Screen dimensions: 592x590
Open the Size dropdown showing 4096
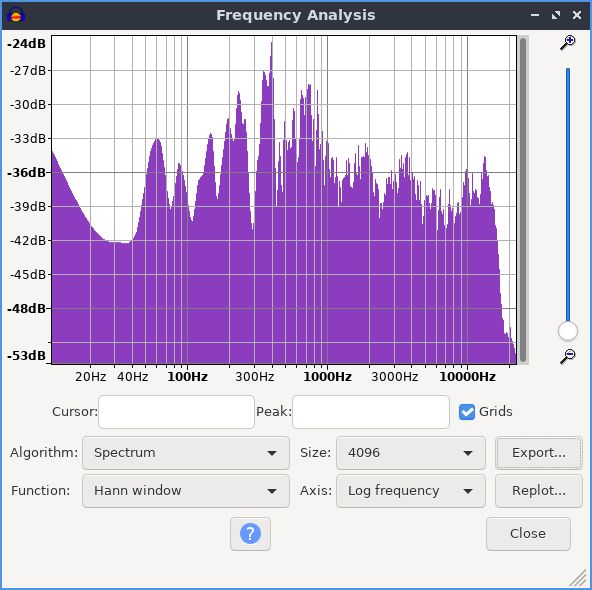click(410, 453)
